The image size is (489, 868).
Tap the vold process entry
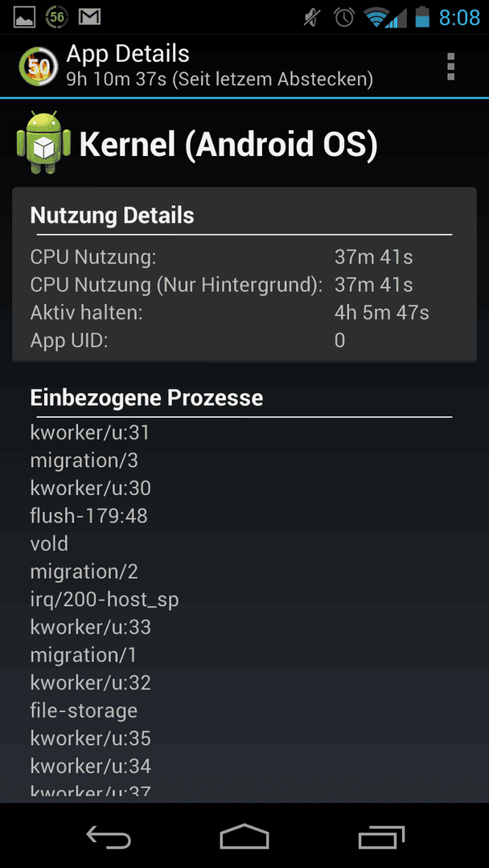click(49, 543)
